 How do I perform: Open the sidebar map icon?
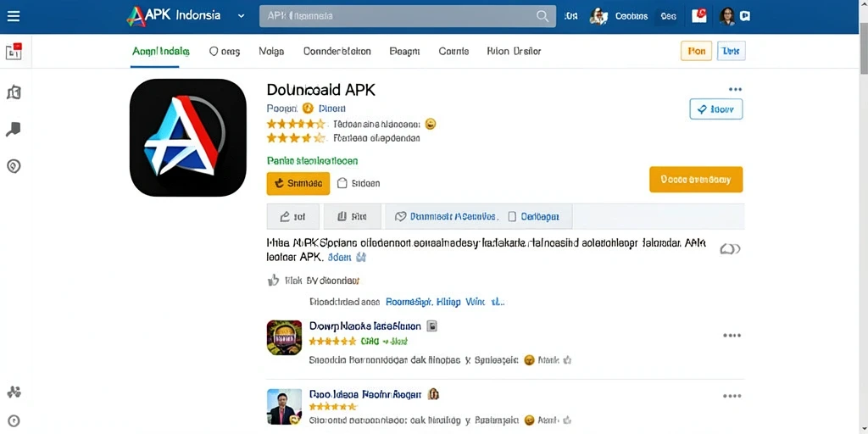[14, 92]
